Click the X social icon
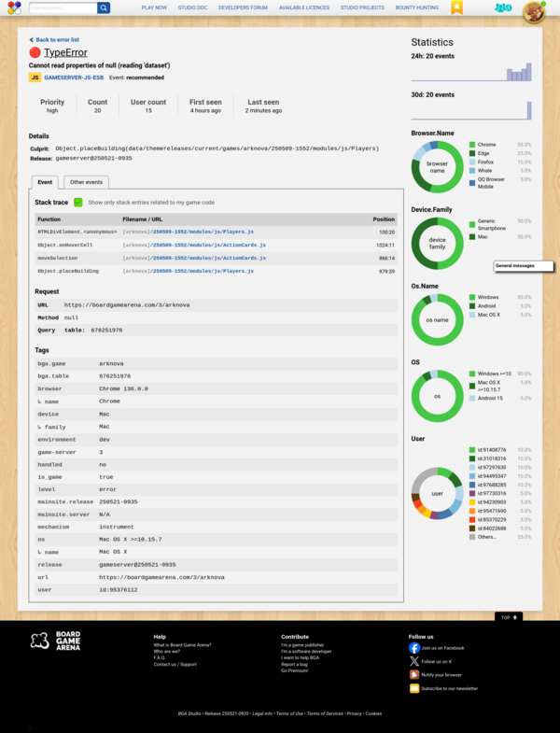Image resolution: width=560 pixels, height=733 pixels. (414, 661)
